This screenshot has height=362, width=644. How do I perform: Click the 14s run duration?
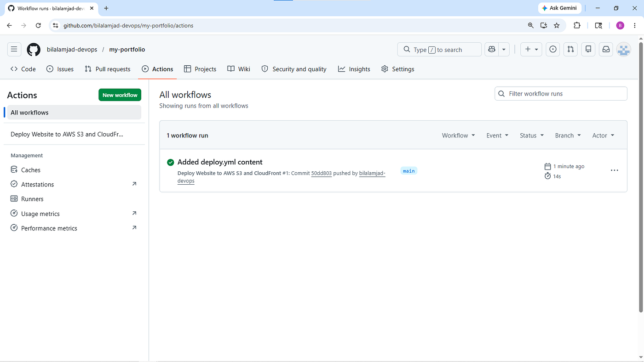pyautogui.click(x=557, y=176)
